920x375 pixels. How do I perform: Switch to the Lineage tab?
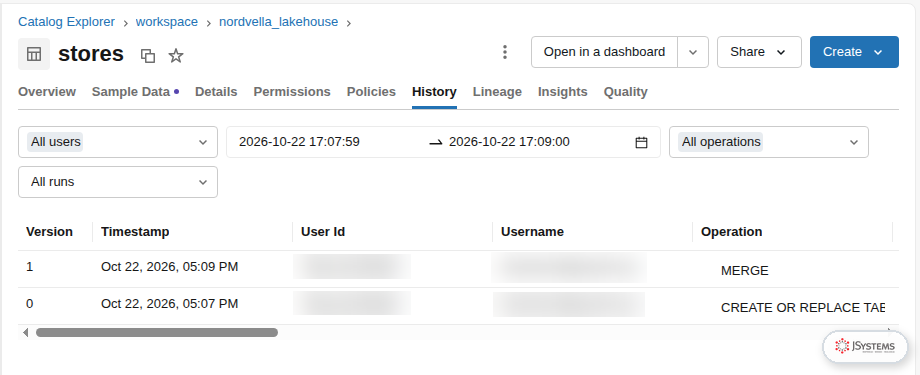click(497, 92)
